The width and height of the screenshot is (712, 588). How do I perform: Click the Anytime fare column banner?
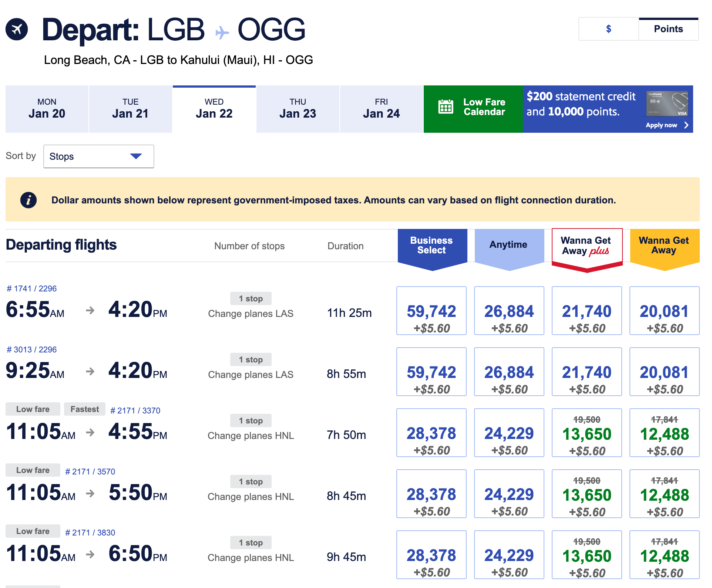tap(509, 244)
